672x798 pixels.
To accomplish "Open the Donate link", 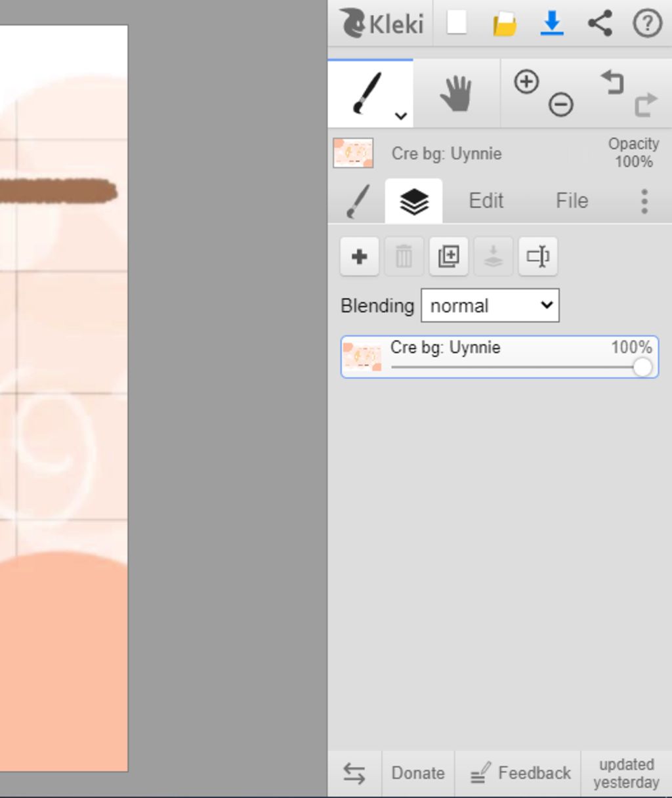I will (x=418, y=773).
